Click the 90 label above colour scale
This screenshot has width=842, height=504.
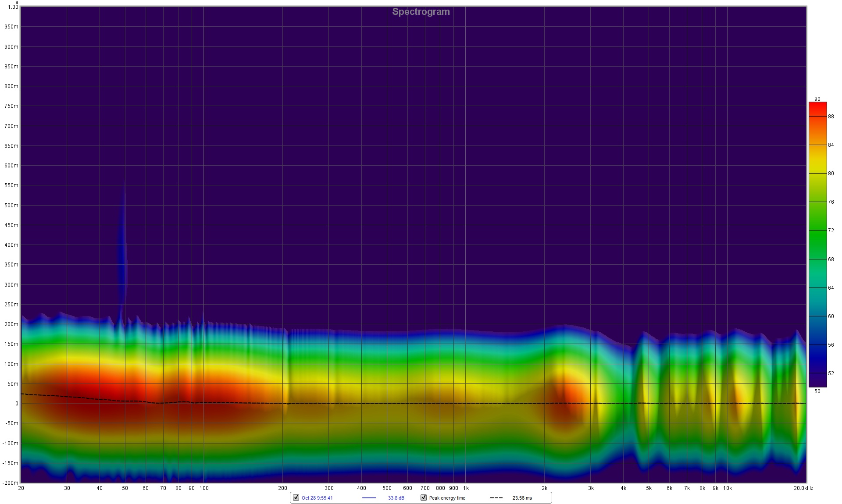817,99
